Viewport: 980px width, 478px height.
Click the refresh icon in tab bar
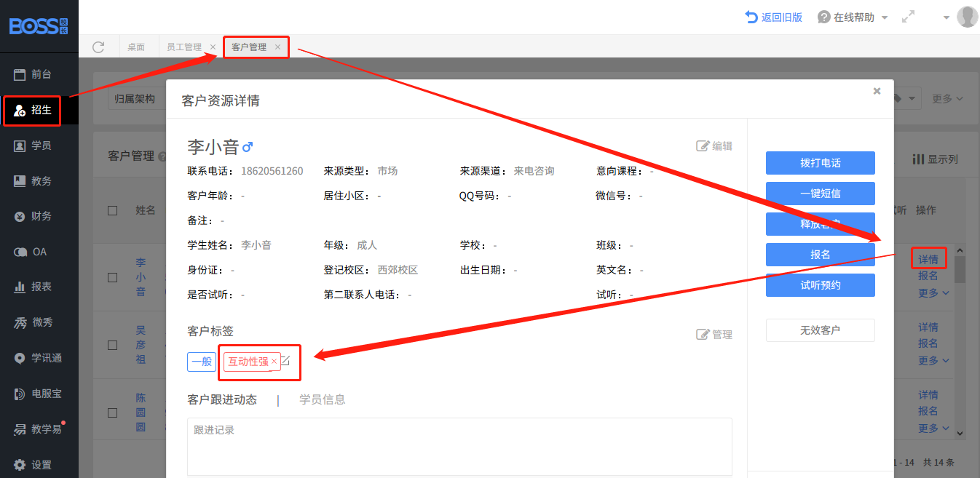tap(98, 47)
